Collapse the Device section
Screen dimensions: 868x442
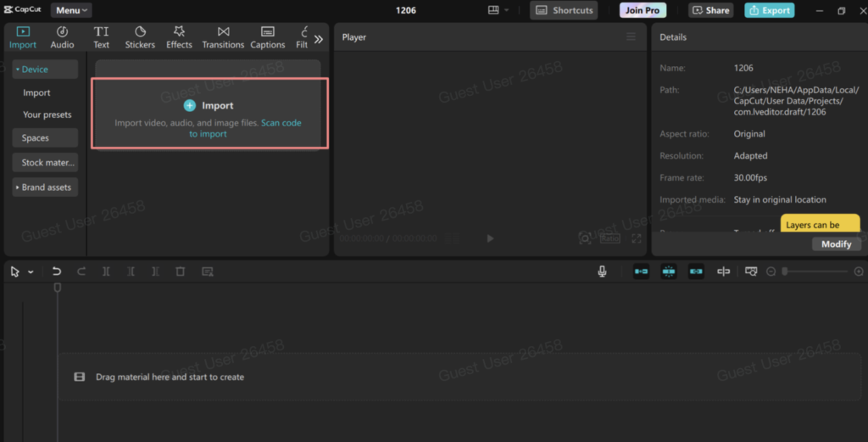tap(45, 70)
